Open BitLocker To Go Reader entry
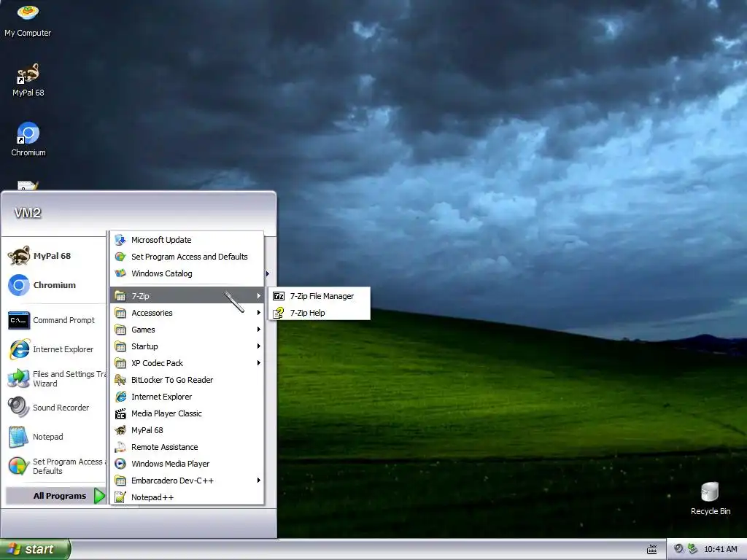 point(187,380)
